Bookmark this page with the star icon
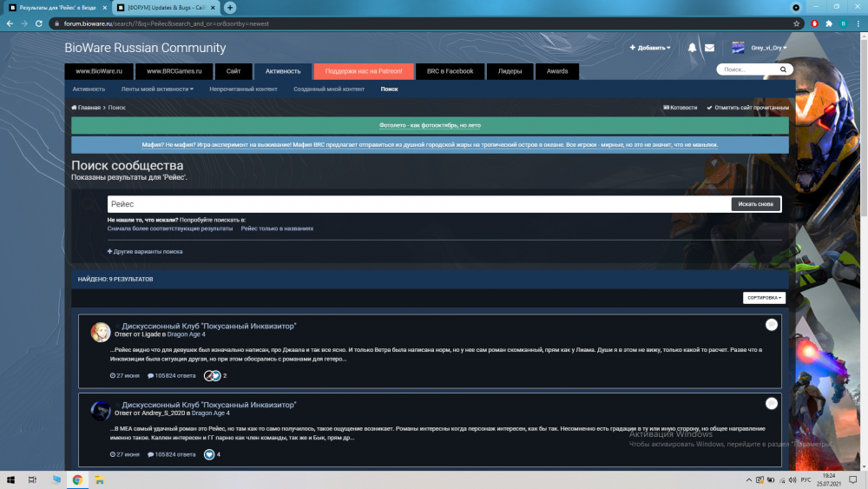Image resolution: width=868 pixels, height=489 pixels. [x=797, y=23]
